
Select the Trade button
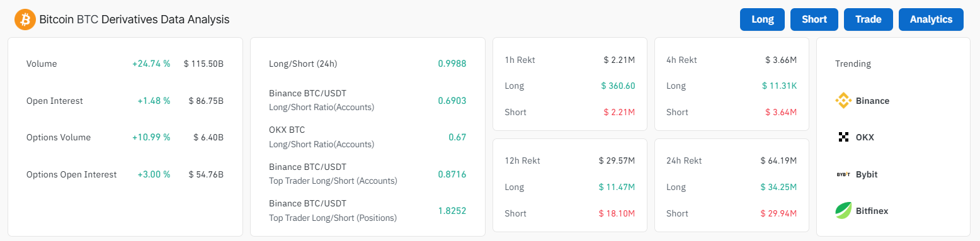point(868,20)
